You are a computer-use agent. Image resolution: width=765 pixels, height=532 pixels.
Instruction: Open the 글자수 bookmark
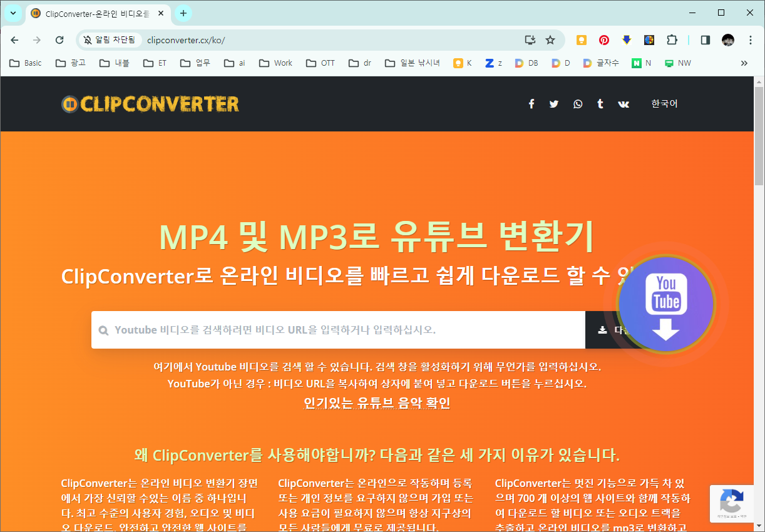click(x=601, y=63)
